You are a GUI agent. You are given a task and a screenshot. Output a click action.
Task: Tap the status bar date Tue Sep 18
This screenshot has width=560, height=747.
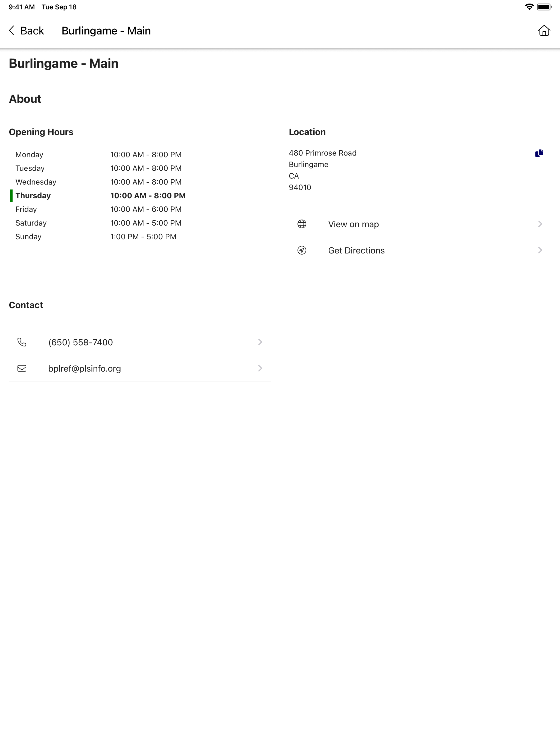59,7
